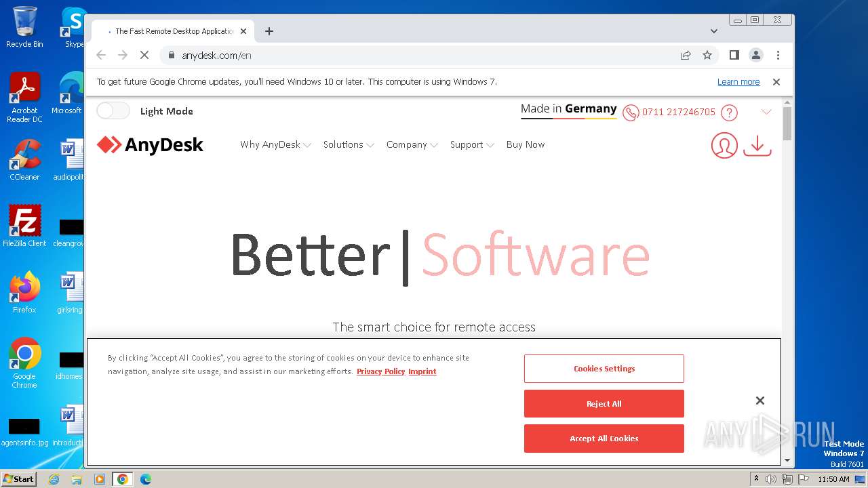The image size is (868, 488).
Task: Open Recycle Bin on desktop
Action: click(x=24, y=27)
